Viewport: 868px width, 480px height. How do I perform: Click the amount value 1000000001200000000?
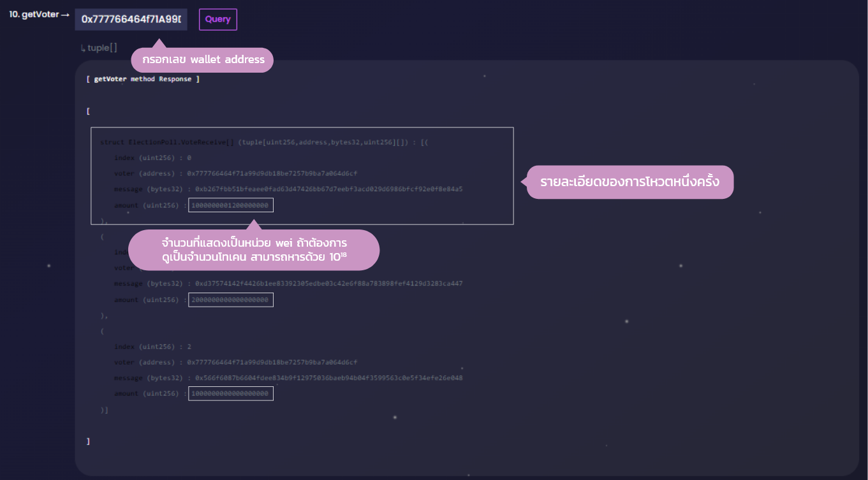coord(230,205)
